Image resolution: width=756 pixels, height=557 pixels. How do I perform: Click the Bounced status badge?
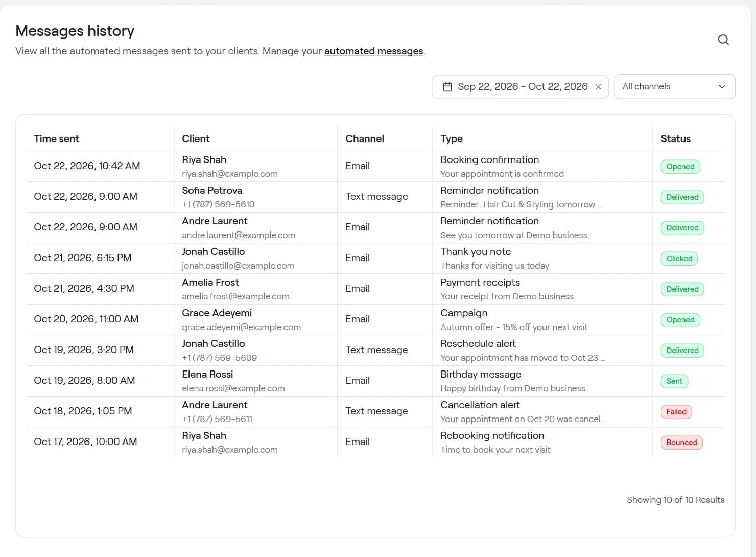682,443
